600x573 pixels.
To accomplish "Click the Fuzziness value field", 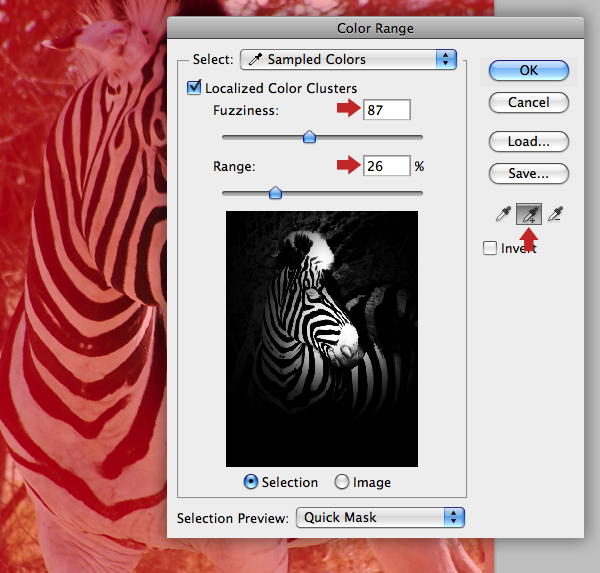I will [x=387, y=110].
